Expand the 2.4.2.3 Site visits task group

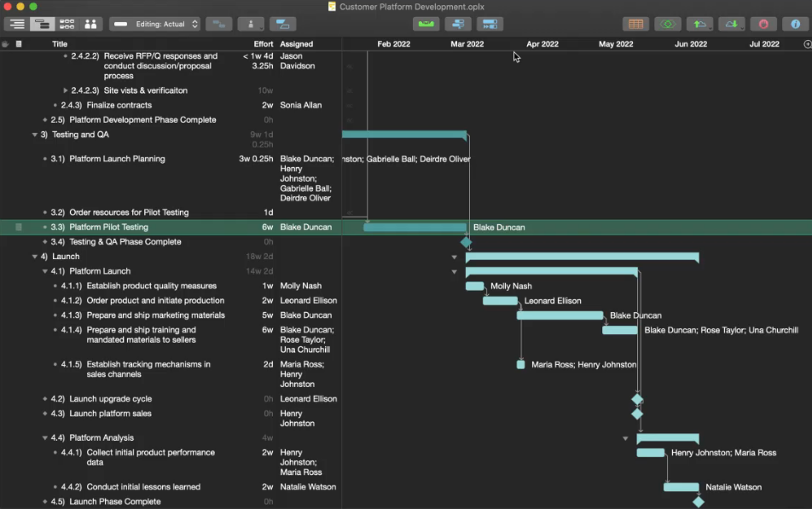tap(65, 90)
